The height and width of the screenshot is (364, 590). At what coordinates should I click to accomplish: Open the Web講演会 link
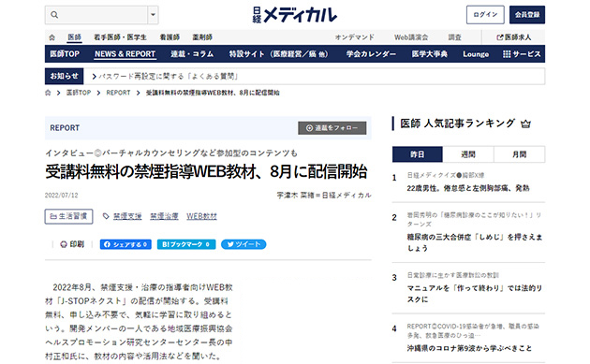(x=411, y=37)
